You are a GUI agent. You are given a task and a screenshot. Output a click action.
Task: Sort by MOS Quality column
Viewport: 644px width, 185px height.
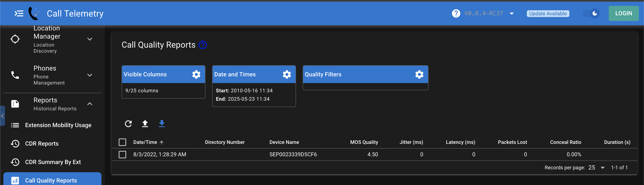click(x=364, y=142)
